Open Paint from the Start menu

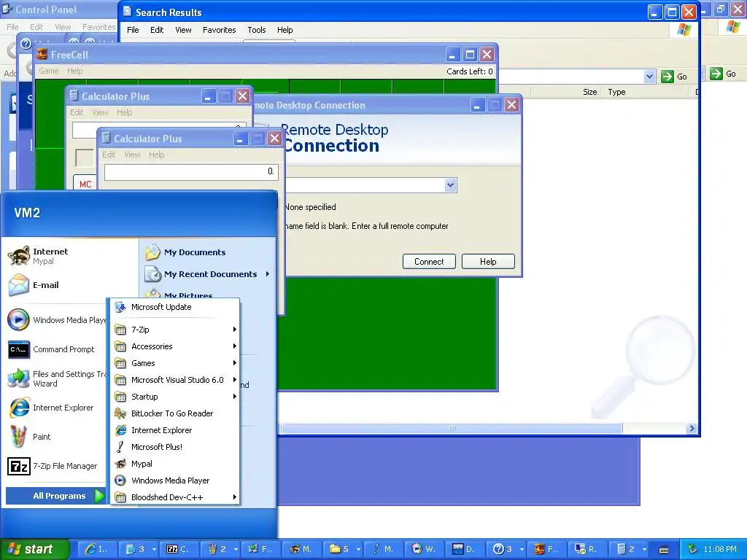(29, 437)
